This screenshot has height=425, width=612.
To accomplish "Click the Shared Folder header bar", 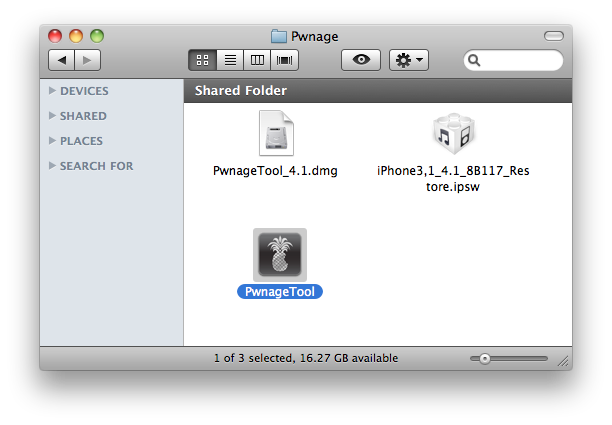I will pyautogui.click(x=378, y=91).
